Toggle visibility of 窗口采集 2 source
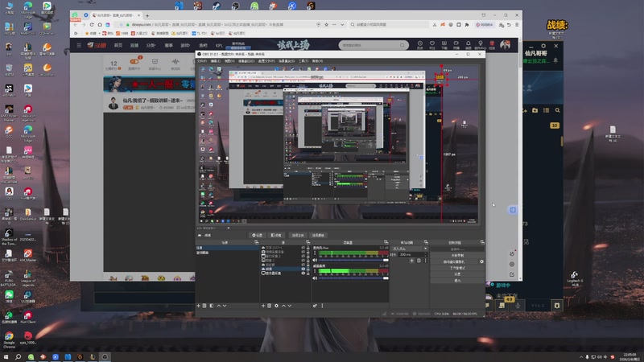This screenshot has height=362, width=644. (x=303, y=256)
